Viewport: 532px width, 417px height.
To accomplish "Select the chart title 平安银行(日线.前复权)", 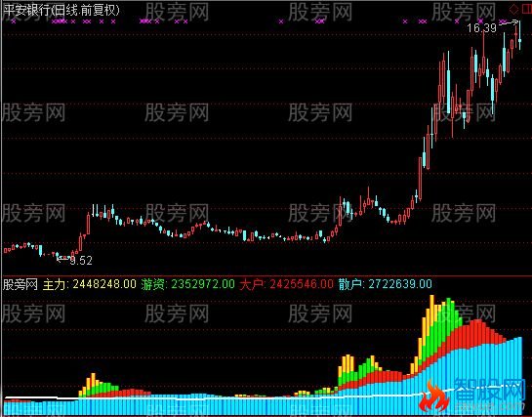I will (61, 11).
